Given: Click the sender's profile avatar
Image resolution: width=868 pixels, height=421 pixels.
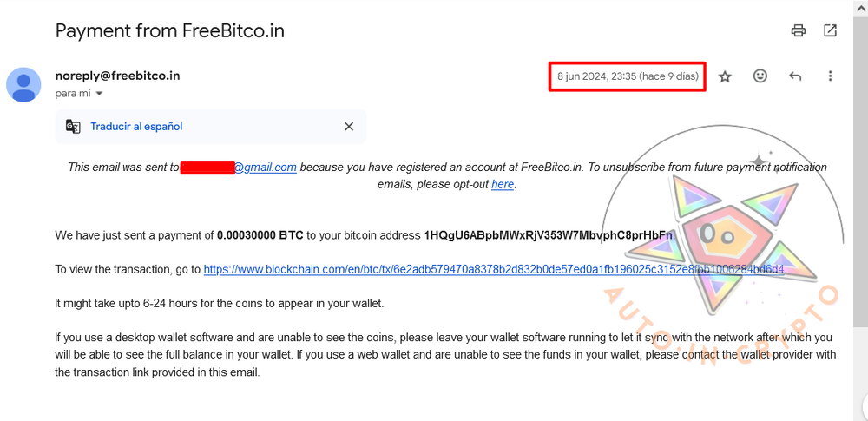Looking at the screenshot, I should tap(23, 84).
